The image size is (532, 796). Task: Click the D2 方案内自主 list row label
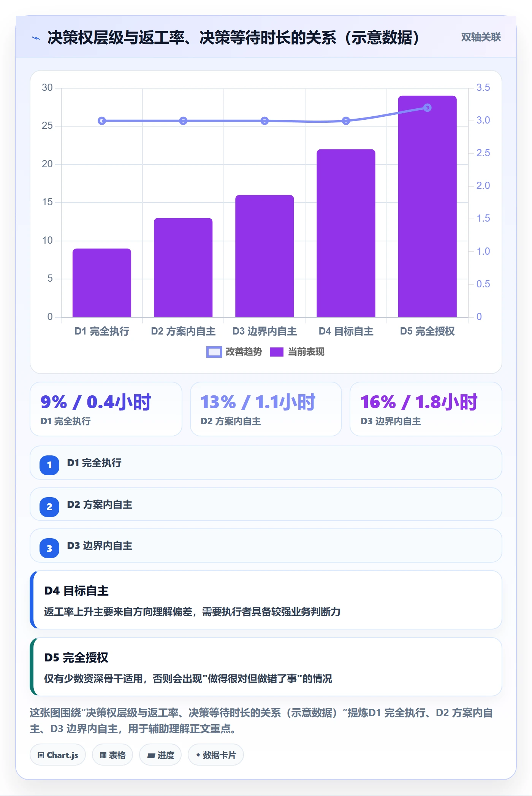click(x=100, y=504)
